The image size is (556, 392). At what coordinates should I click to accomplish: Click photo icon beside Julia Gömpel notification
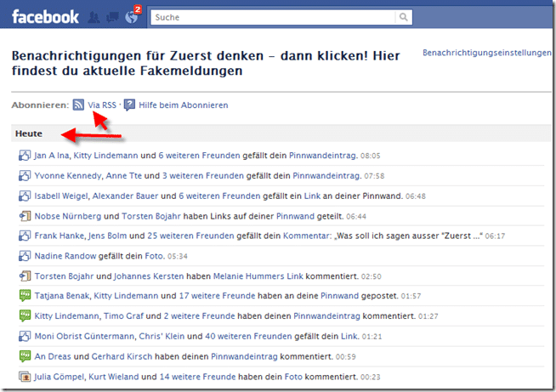(25, 377)
